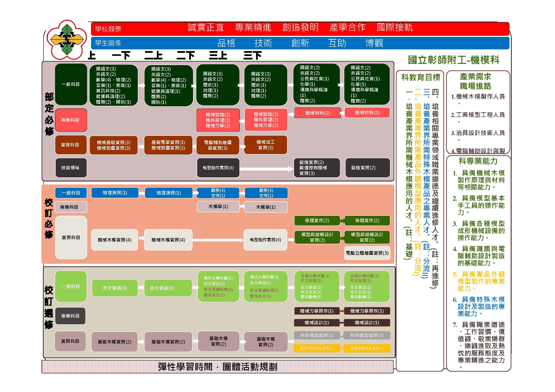The height and width of the screenshot is (392, 555).
Task: Click the school emblem logo
Action: [x=66, y=40]
